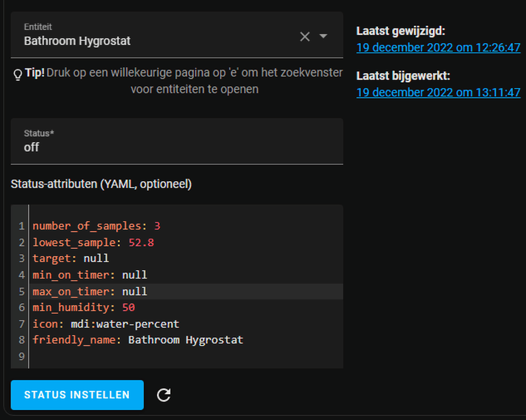Click the Status field showing off
The height and width of the screenshot is (420, 526).
pos(177,141)
